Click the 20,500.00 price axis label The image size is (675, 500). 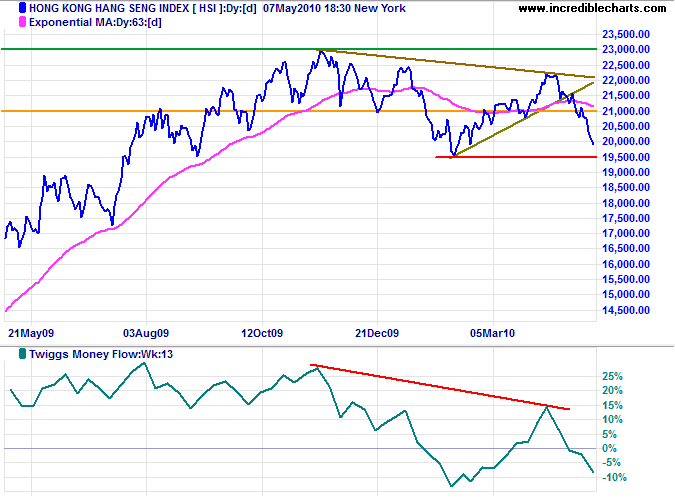click(x=625, y=126)
